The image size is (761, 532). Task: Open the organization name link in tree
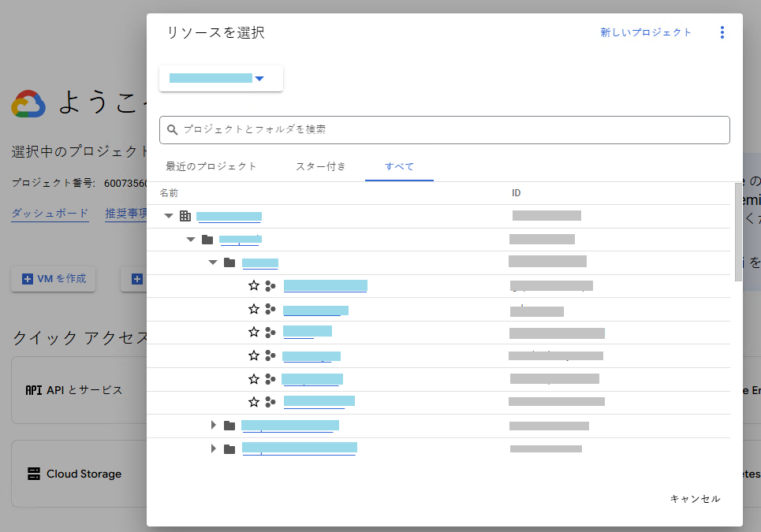click(x=229, y=216)
